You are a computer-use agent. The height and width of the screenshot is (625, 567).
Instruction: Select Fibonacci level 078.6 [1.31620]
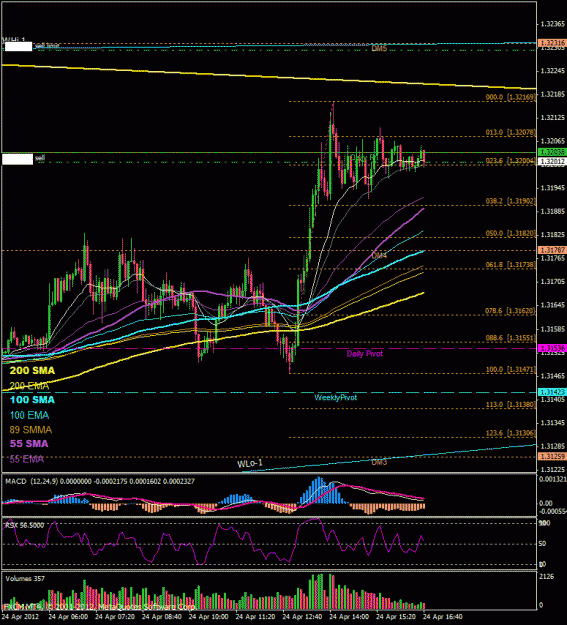tap(510, 311)
